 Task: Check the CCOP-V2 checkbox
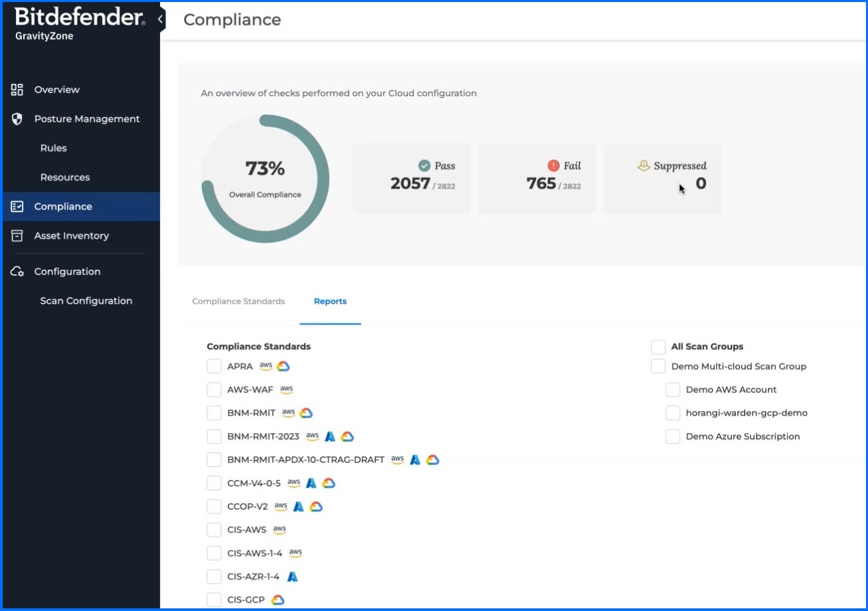214,506
